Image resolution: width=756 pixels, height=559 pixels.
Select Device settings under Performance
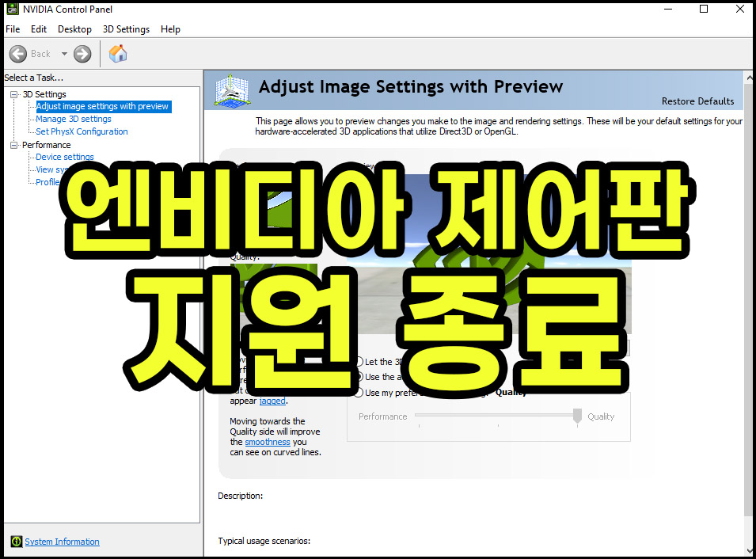tap(65, 158)
